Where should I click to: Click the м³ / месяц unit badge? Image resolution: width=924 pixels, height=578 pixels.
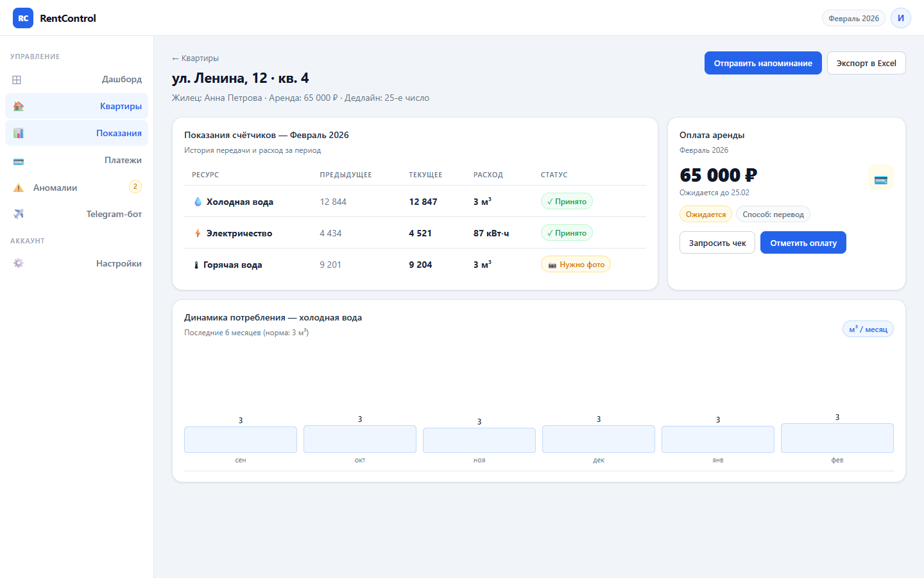click(868, 329)
